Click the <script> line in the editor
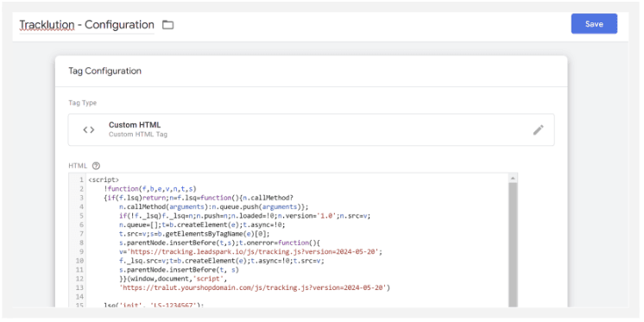Viewport: 644px width, 322px height. point(104,180)
